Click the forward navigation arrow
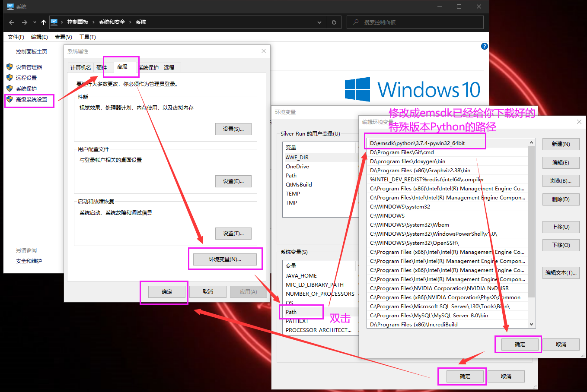This screenshot has height=392, width=587. click(25, 22)
